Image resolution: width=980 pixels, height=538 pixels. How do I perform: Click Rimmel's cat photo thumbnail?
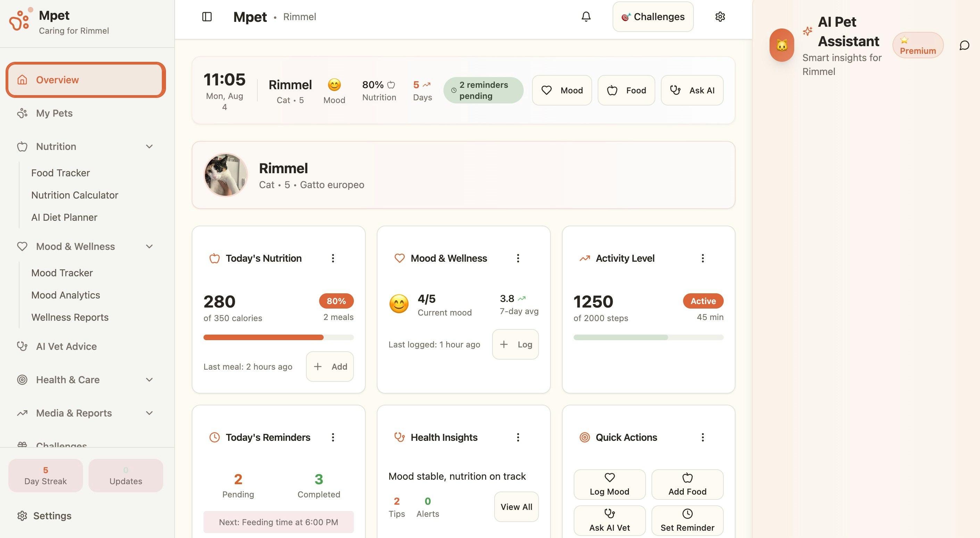(x=226, y=175)
